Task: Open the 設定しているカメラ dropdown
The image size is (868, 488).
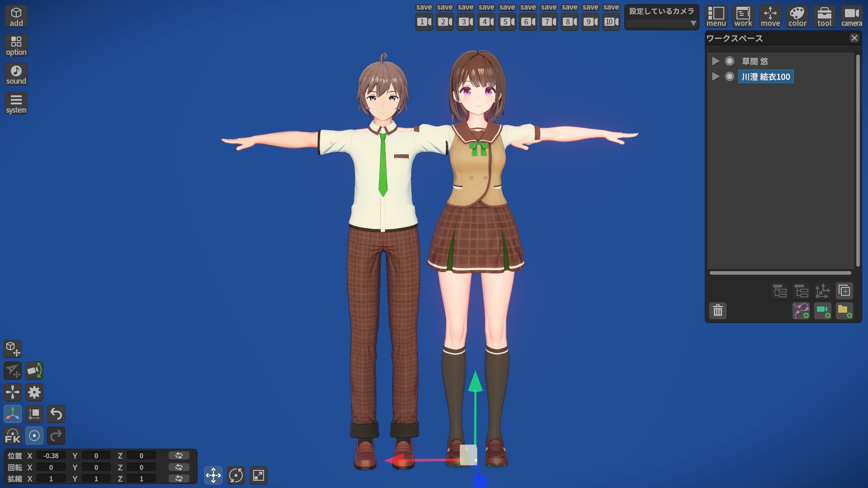Action: point(661,23)
